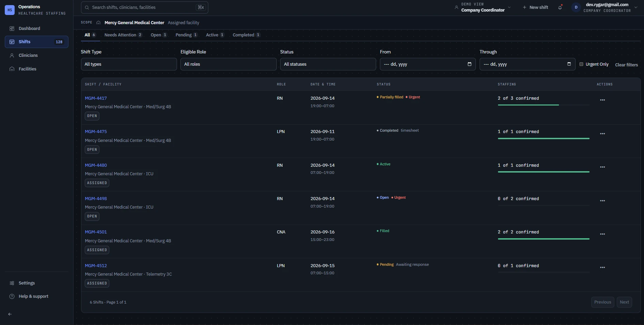The width and height of the screenshot is (644, 325).
Task: Open actions menu for MGM-4501
Action: pyautogui.click(x=602, y=234)
